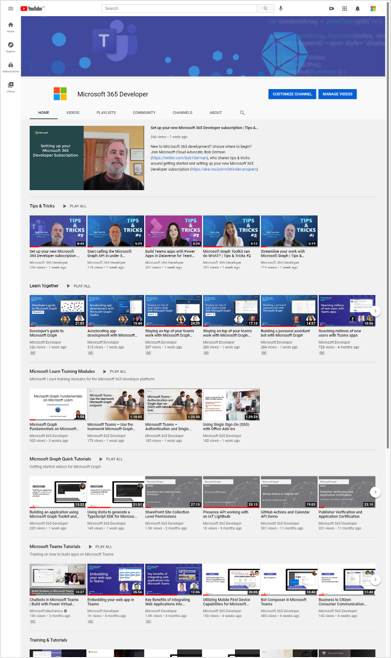Show next videos in Graph Quick Tutorials row
This screenshot has height=658, width=391.
point(375,492)
